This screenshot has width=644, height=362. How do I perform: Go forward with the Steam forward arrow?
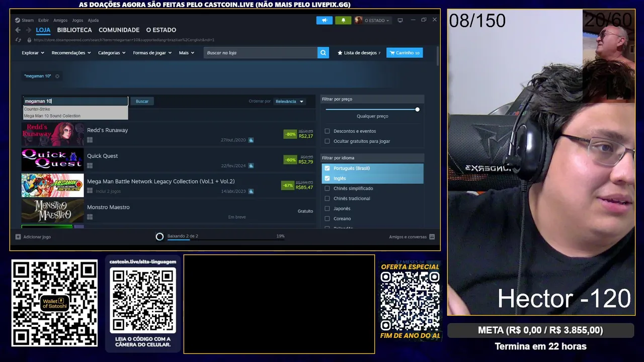tap(29, 30)
